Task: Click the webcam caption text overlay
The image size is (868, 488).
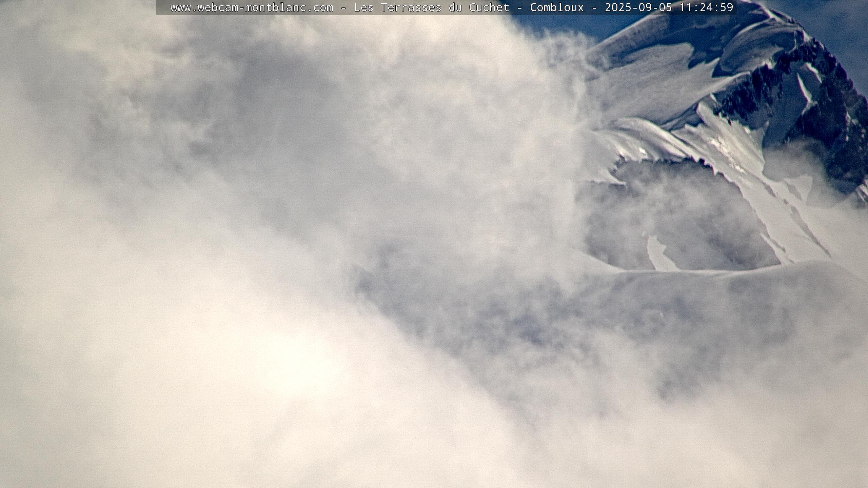Action: tap(446, 7)
